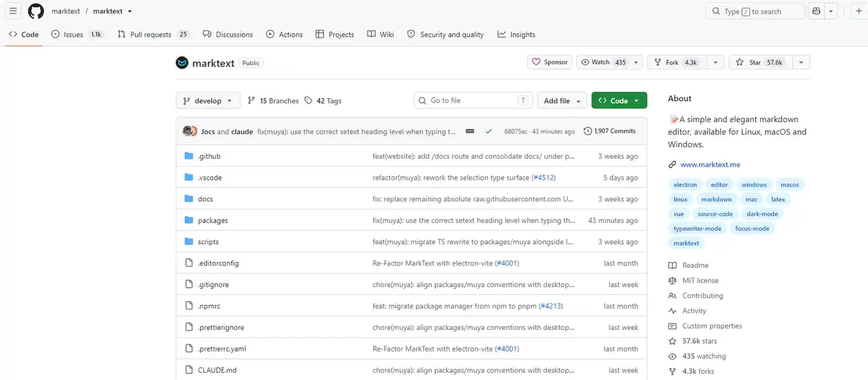Open the Copilot icon button
This screenshot has width=868, height=380.
(x=817, y=11)
